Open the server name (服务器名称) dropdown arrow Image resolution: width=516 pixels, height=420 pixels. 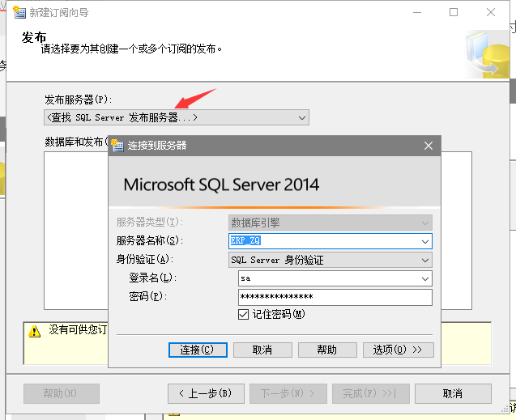pos(424,241)
